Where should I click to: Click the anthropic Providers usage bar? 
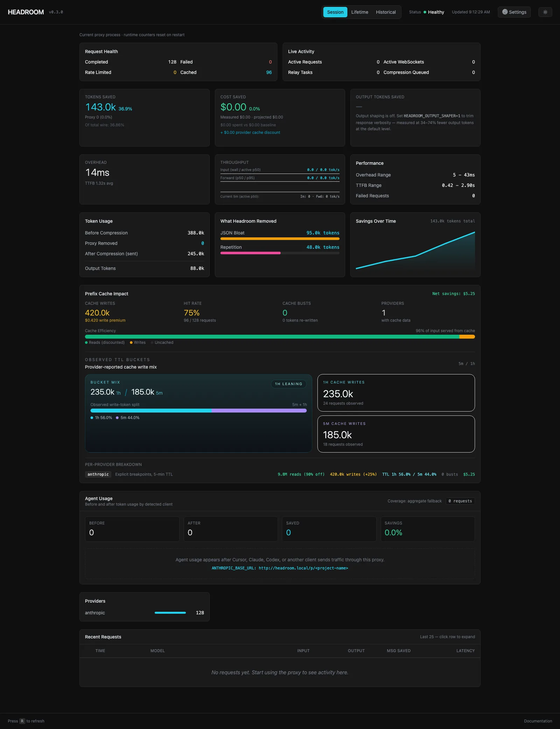click(x=170, y=613)
